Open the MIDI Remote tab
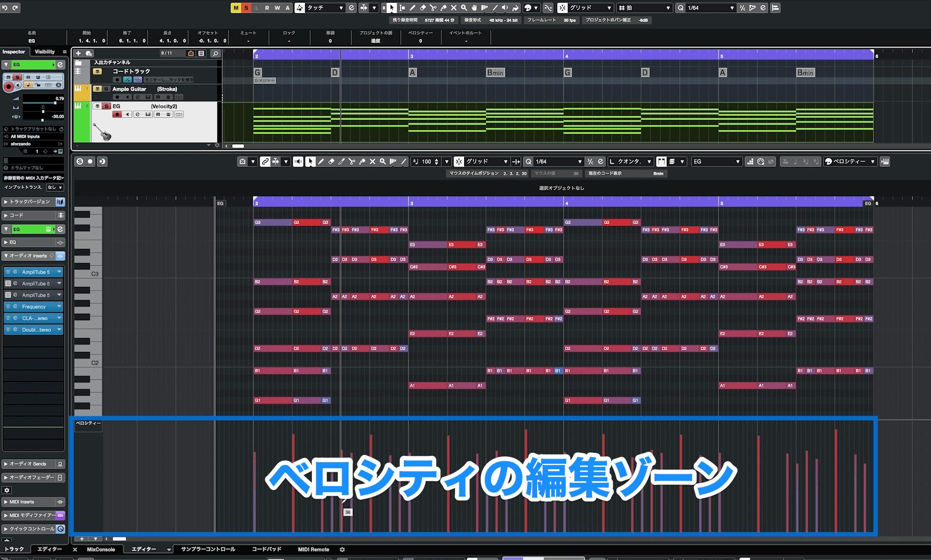The image size is (931, 560). point(313,549)
